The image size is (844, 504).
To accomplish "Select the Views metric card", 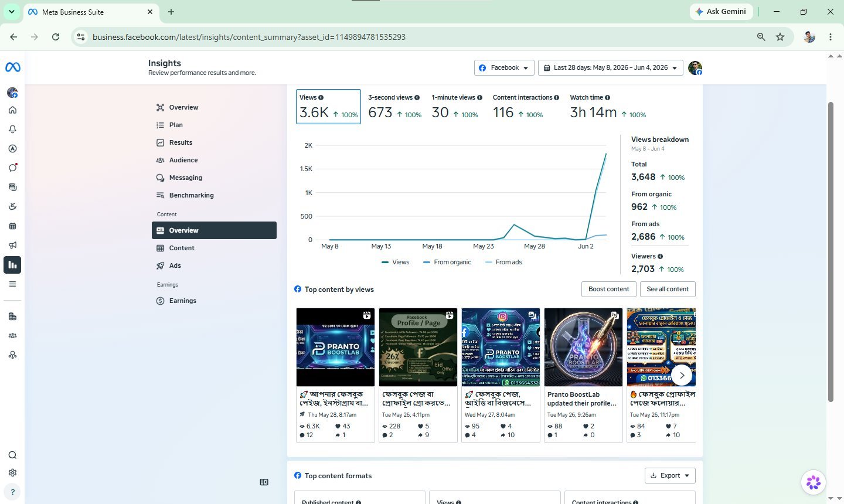I will tap(328, 107).
